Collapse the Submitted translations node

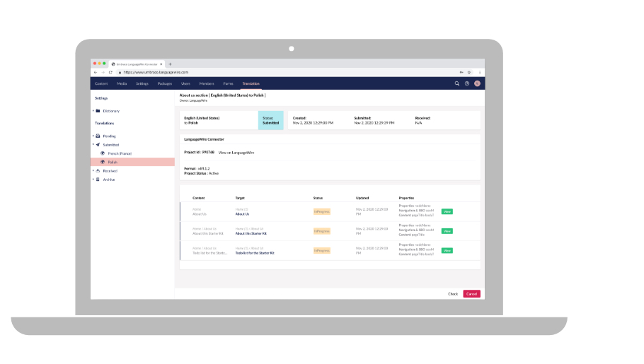pyautogui.click(x=93, y=145)
